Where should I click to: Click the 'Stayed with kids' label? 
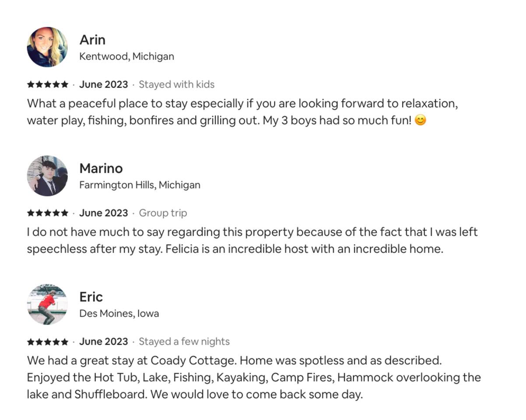click(x=176, y=84)
